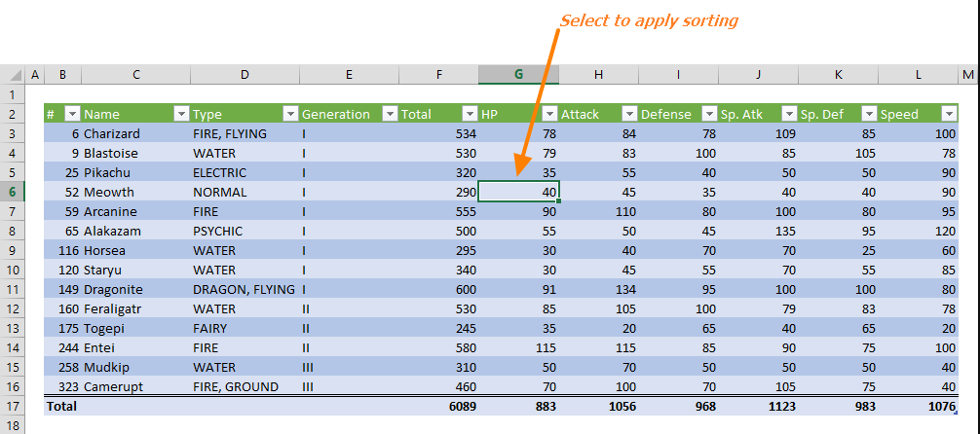Click the ELECTRIC type cell
This screenshot has width=980, height=434.
(x=245, y=172)
